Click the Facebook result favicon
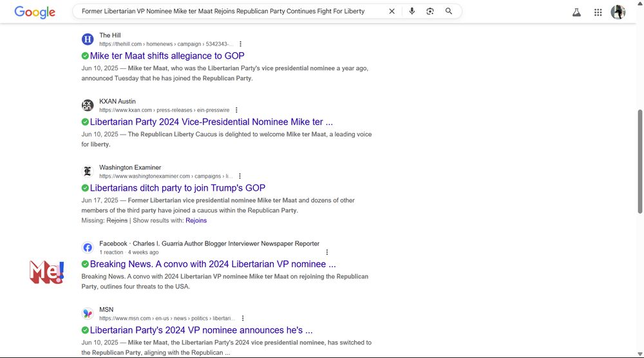The image size is (644, 358). [x=88, y=247]
